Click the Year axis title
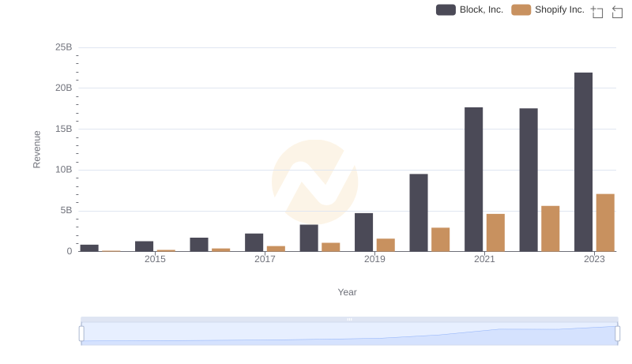 347,292
